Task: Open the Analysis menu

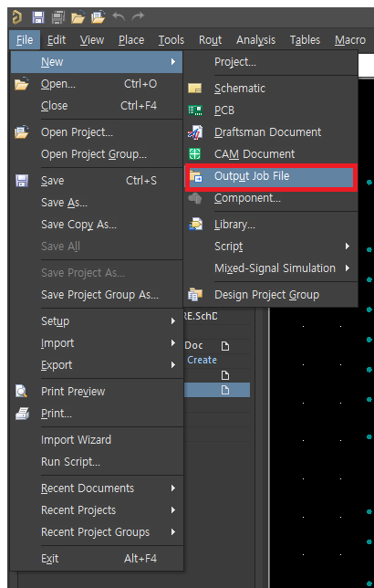Action: [255, 40]
